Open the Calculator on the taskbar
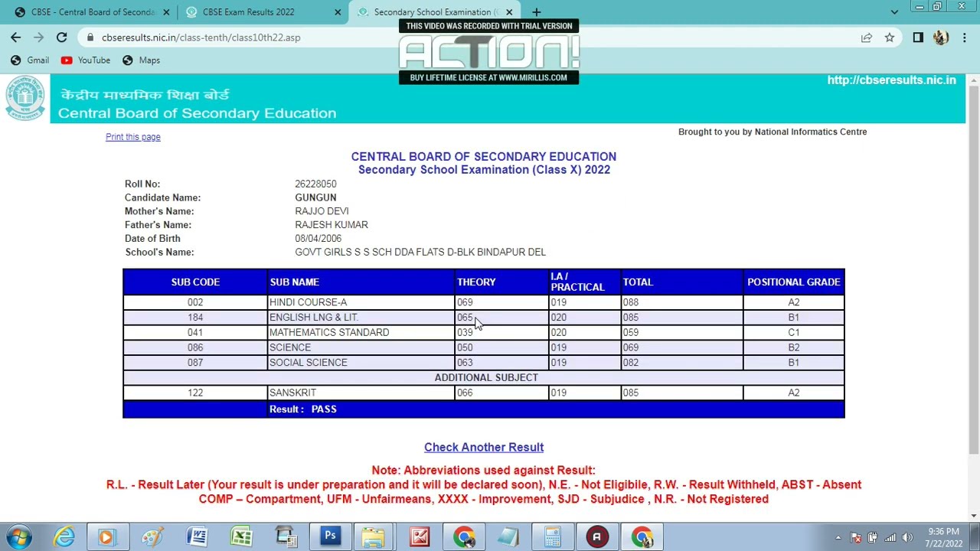980x551 pixels. [x=552, y=536]
